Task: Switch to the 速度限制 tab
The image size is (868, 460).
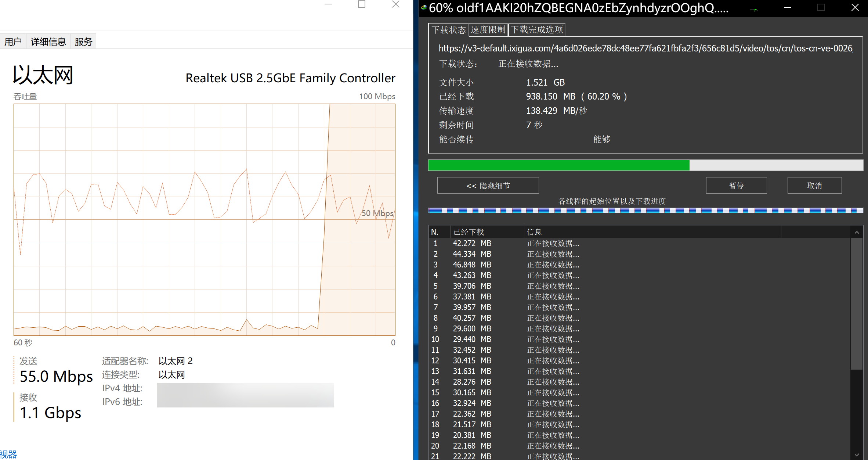Action: coord(488,30)
